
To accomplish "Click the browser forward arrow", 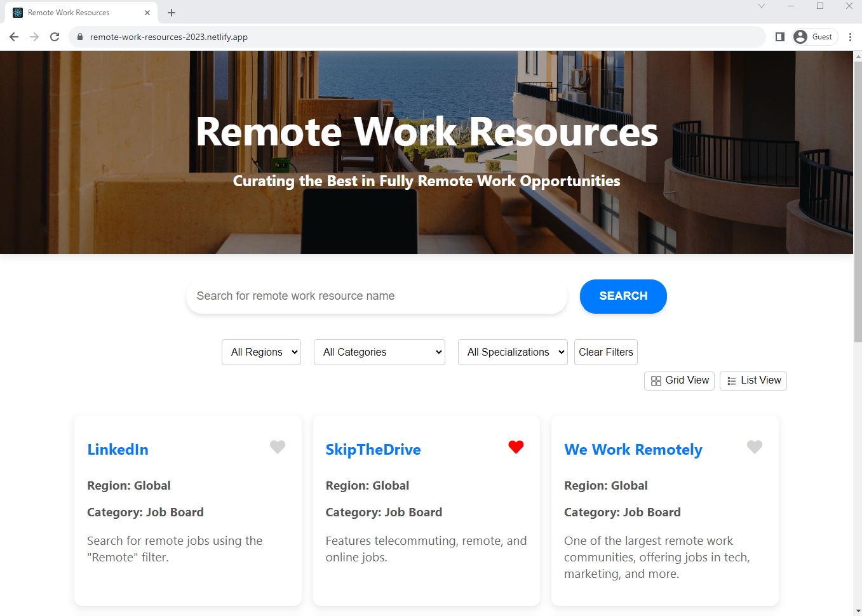I will (34, 37).
